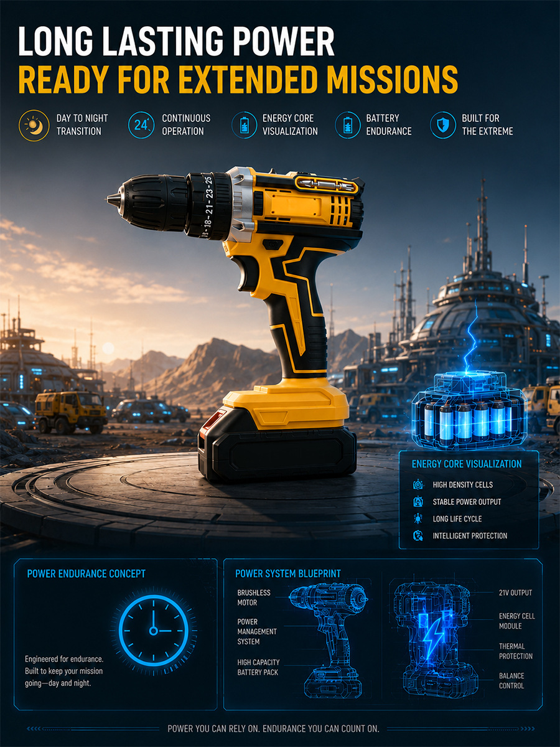Click 'ENERGY CORE VISUALIZATION' panel heading
The width and height of the screenshot is (560, 747).
click(467, 464)
